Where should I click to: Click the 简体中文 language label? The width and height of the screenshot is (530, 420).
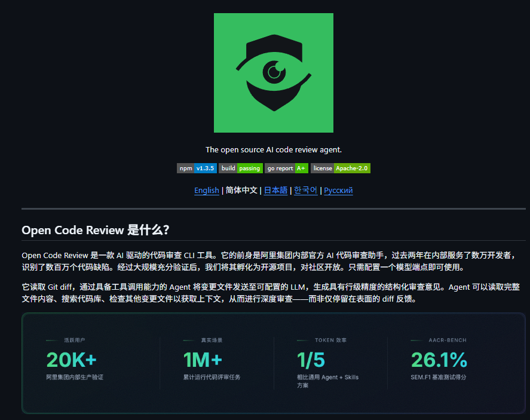click(x=241, y=190)
